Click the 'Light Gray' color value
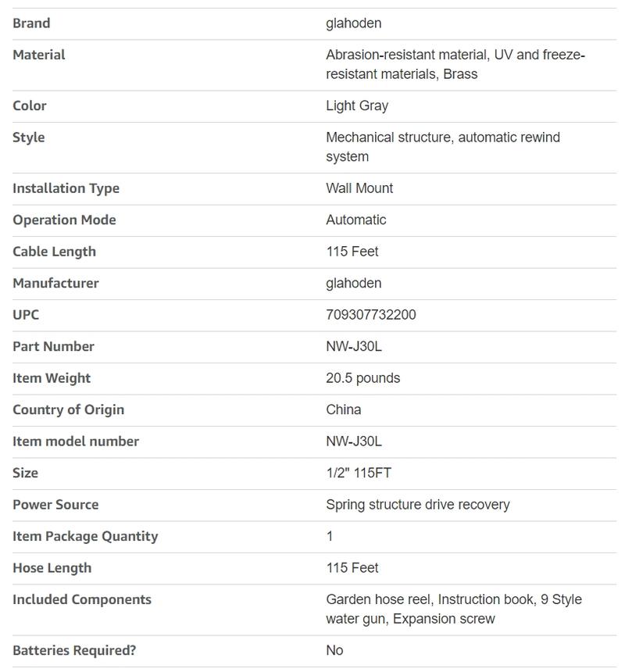 (357, 105)
